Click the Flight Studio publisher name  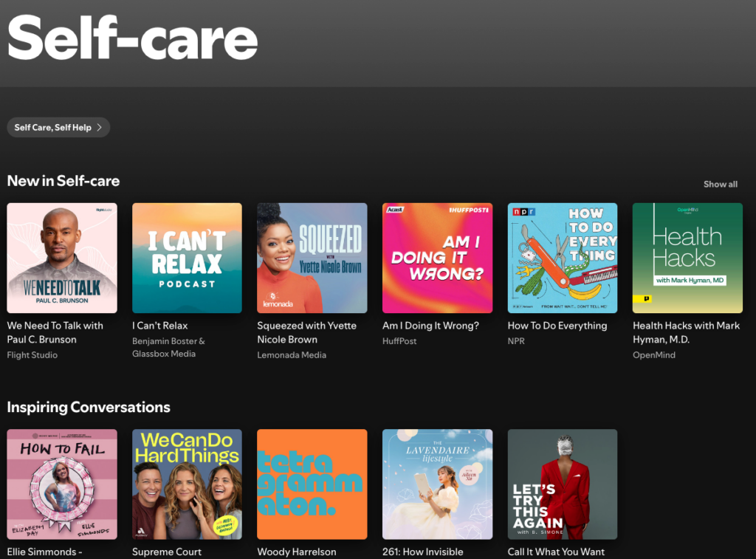point(32,355)
